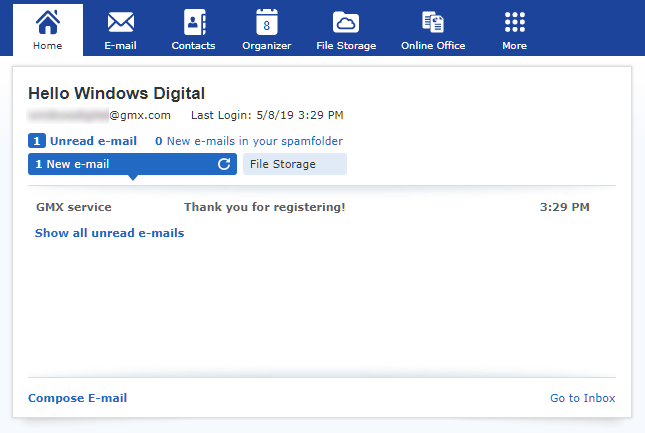Viewport: 645px width, 433px height.
Task: Open the More apps grid icon
Action: click(515, 22)
